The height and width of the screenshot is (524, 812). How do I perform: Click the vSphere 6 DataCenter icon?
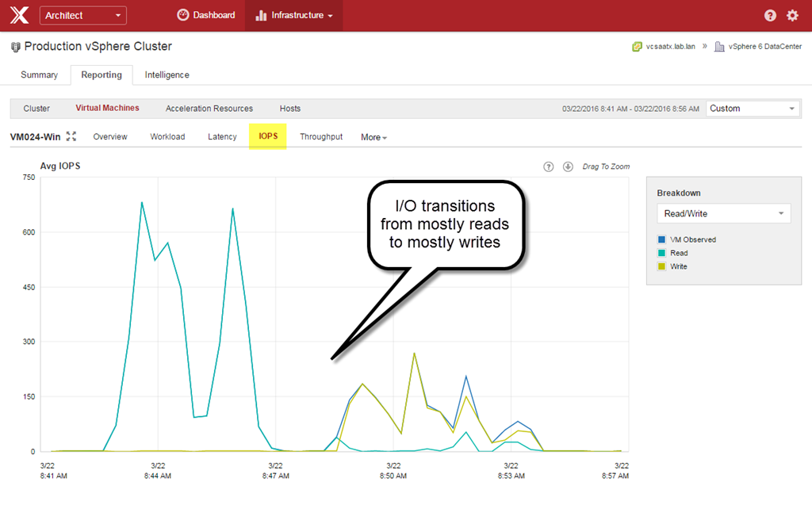[x=719, y=47]
